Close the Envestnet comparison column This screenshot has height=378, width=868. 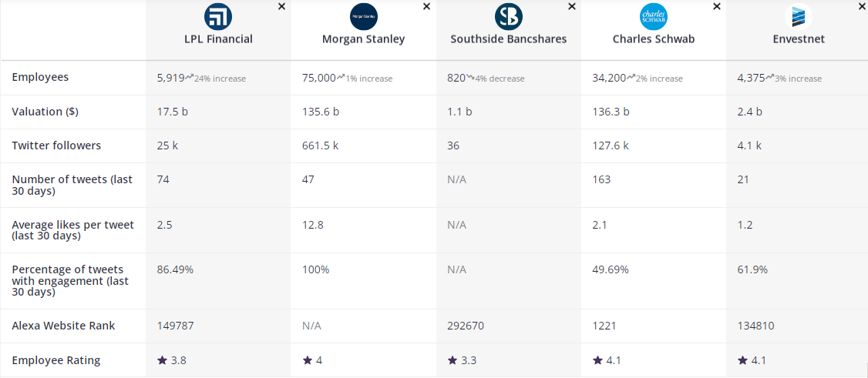click(862, 6)
